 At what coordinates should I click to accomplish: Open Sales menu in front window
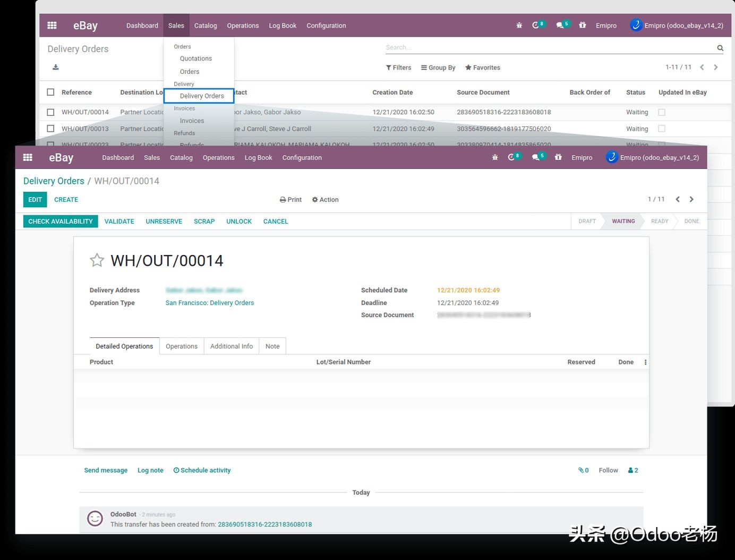coord(152,158)
